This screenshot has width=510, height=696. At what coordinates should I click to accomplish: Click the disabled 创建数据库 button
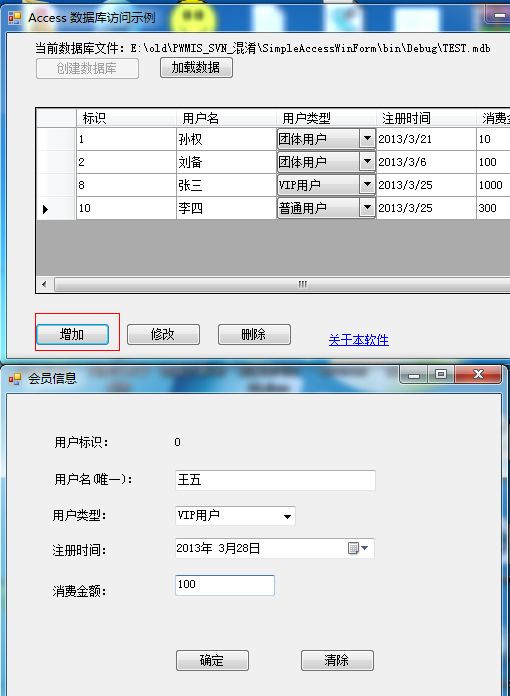[x=87, y=68]
